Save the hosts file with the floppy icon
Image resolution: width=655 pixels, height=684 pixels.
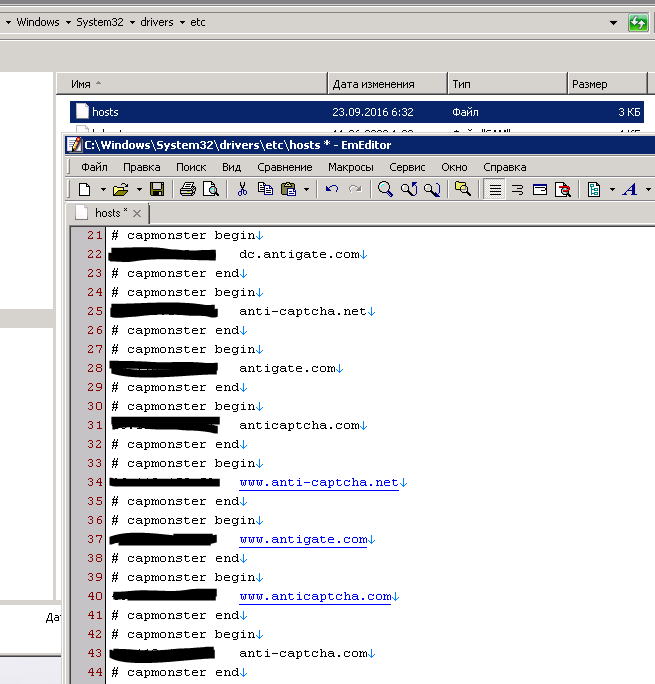point(157,190)
